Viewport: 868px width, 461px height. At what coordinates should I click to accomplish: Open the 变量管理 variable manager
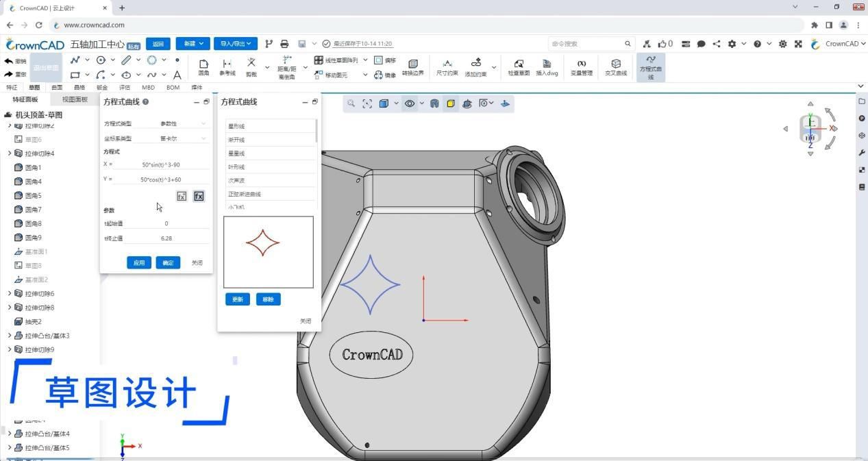[x=582, y=66]
